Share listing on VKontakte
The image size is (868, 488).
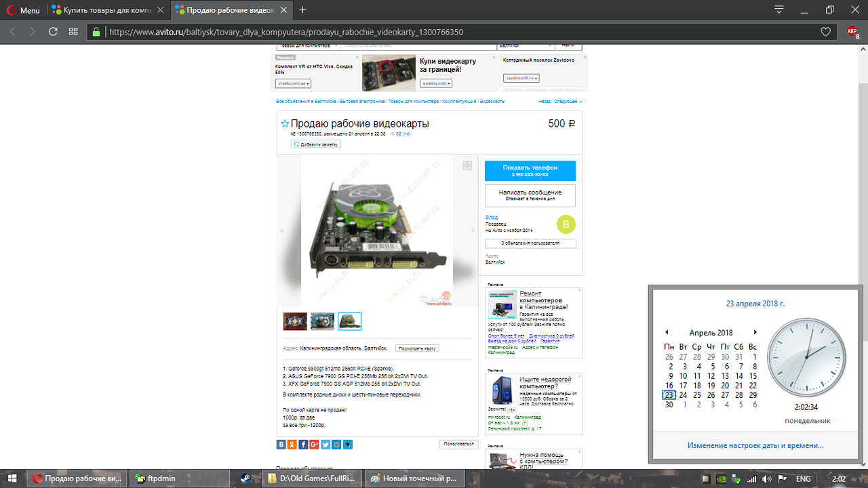pos(281,445)
